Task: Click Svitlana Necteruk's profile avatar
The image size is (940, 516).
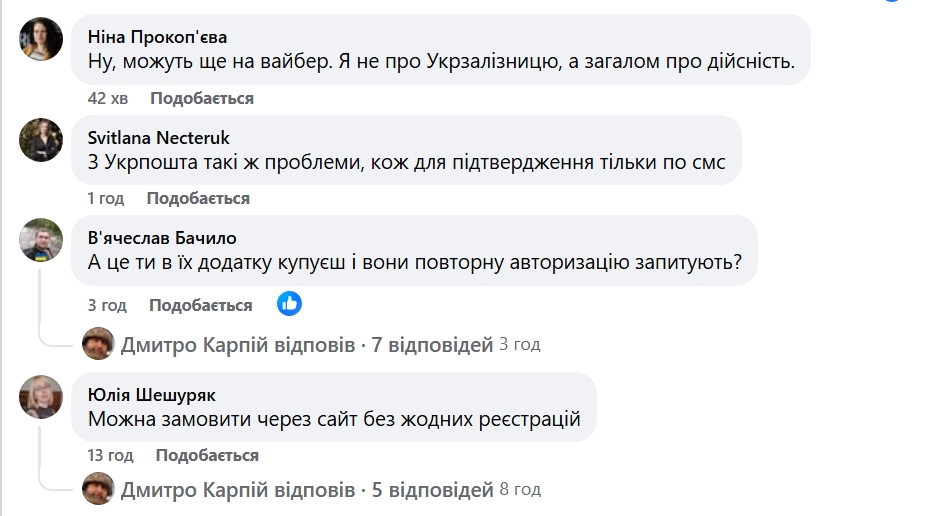Action: (41, 139)
